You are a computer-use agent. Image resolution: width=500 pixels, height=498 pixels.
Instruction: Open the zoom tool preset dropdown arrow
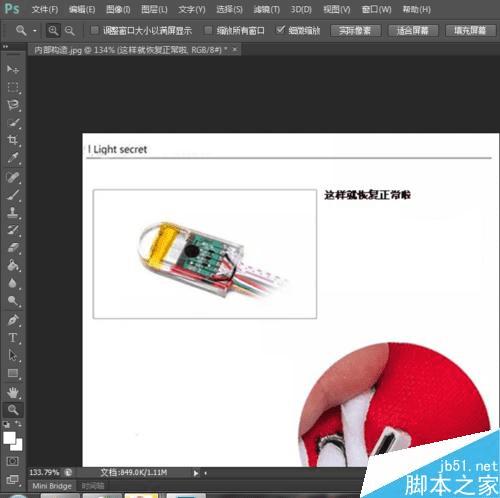[35, 31]
